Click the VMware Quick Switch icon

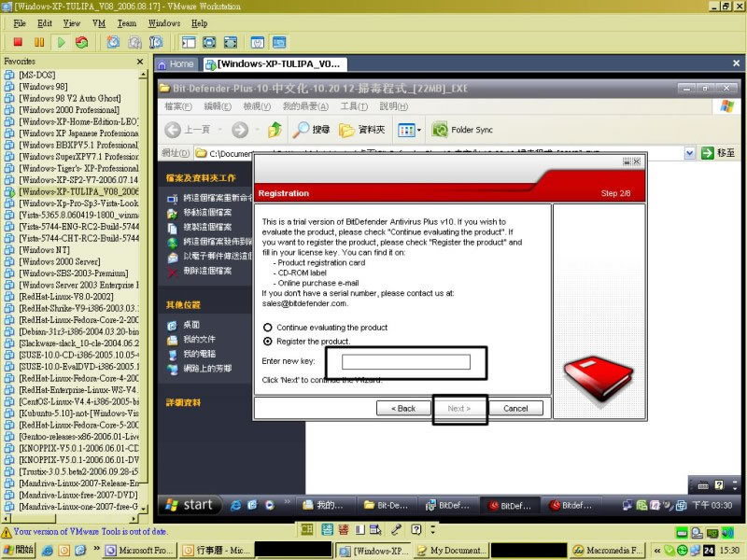point(231,42)
